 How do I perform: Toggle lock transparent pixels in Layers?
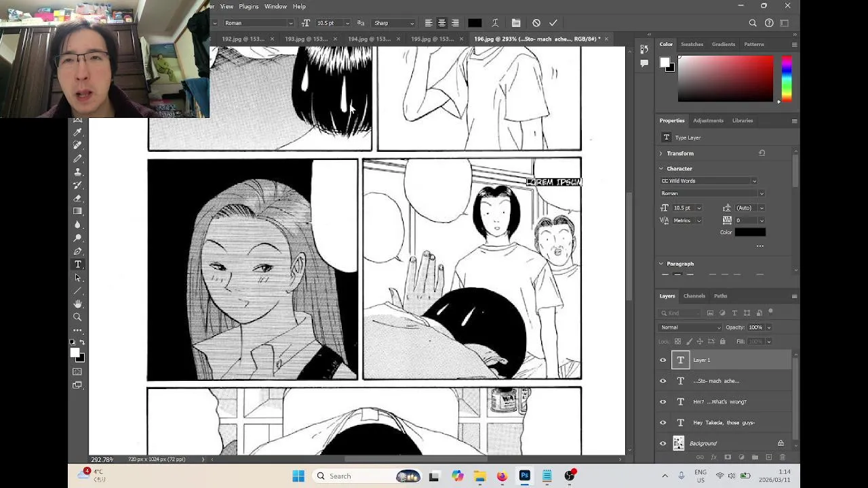coord(677,342)
